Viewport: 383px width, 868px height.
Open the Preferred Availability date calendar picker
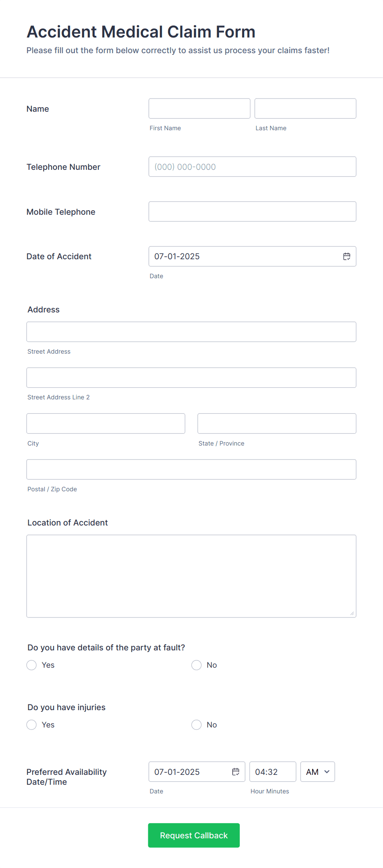[235, 772]
